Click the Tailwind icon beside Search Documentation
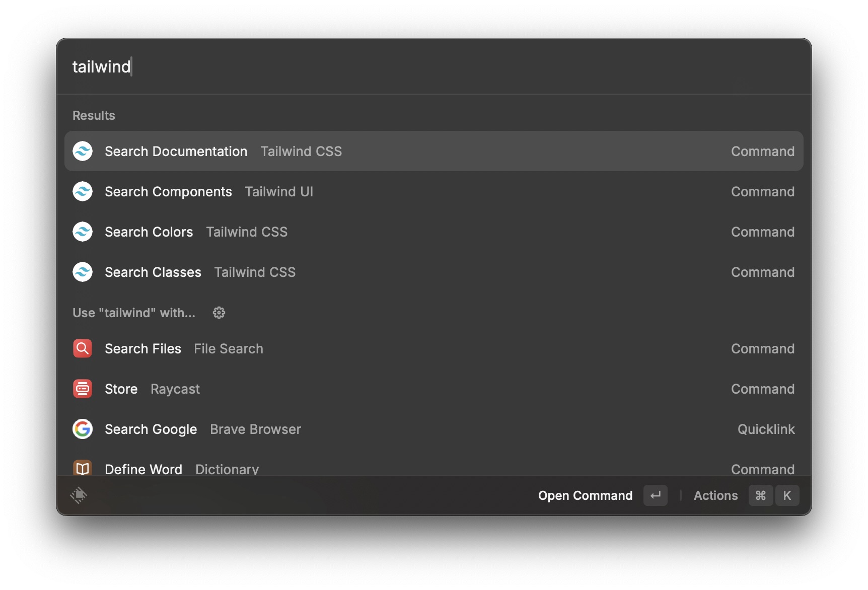Image resolution: width=868 pixels, height=590 pixels. (x=83, y=151)
